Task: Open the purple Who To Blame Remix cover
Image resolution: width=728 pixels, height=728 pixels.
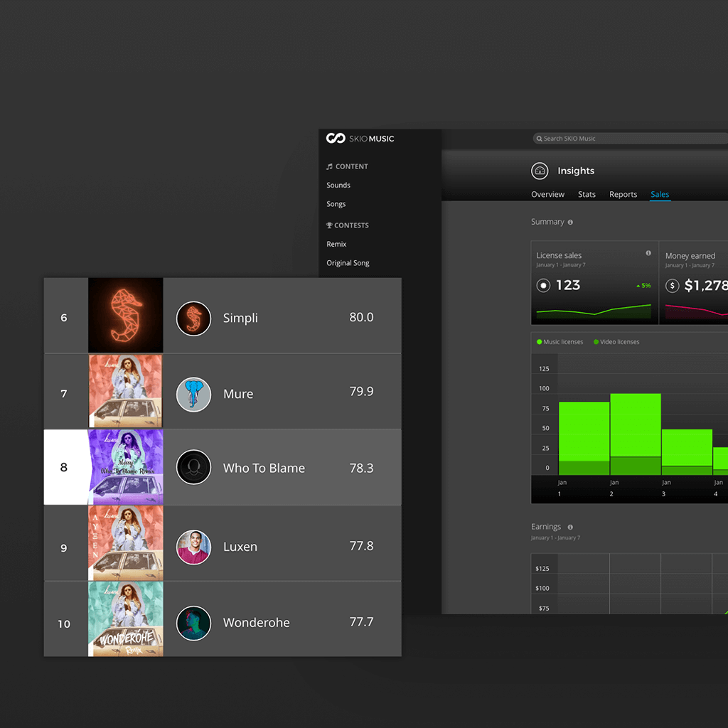Action: (x=125, y=467)
